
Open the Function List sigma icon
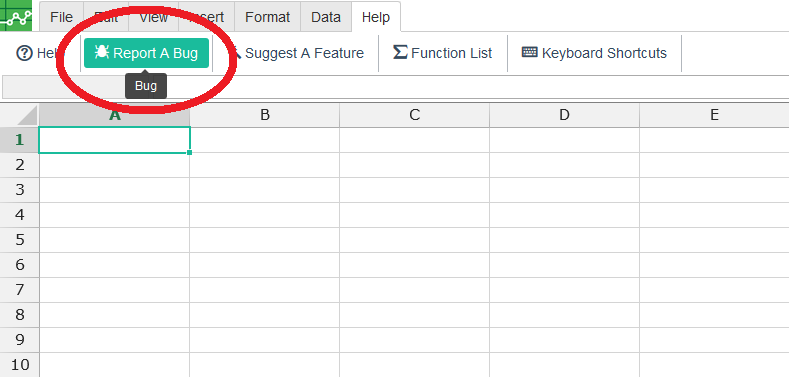click(400, 52)
